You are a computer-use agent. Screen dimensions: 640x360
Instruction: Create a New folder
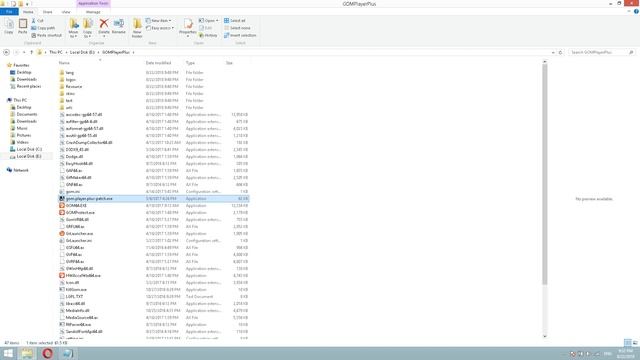click(137, 29)
